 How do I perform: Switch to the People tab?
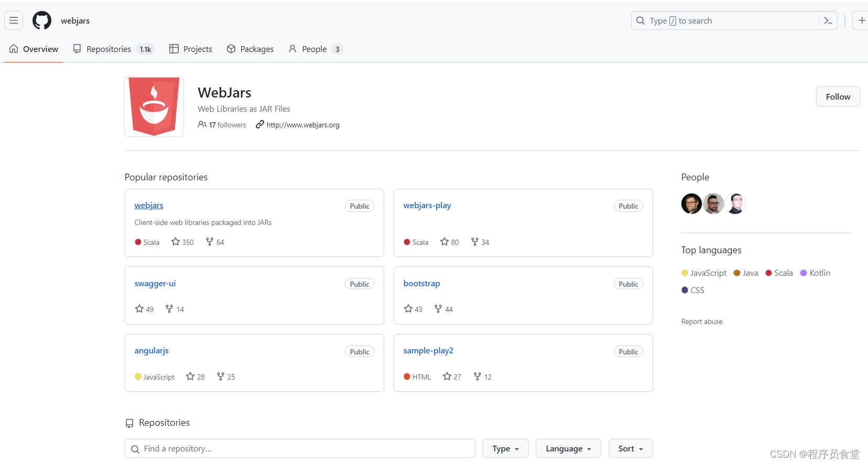point(315,49)
